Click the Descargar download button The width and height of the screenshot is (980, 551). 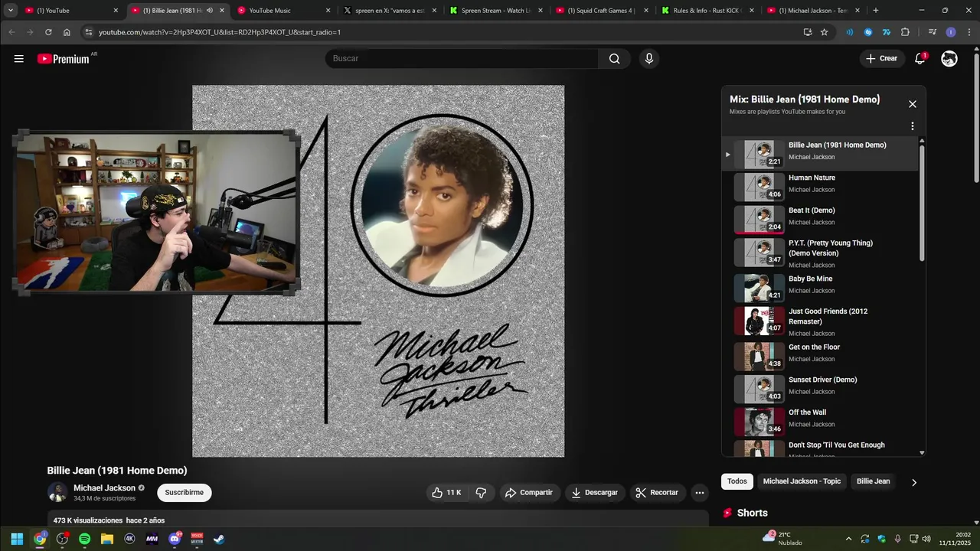pyautogui.click(x=595, y=493)
